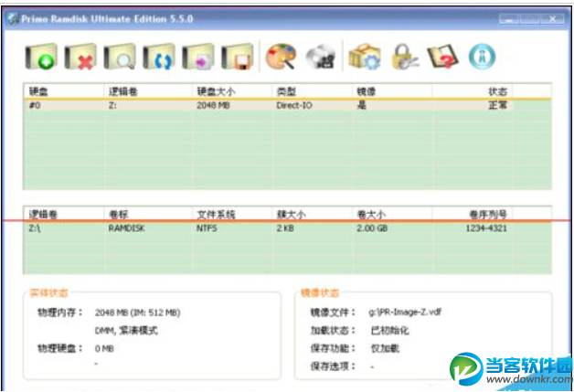Click the silver discs toolbar icon
Viewport: 574px width, 392px height.
321,57
